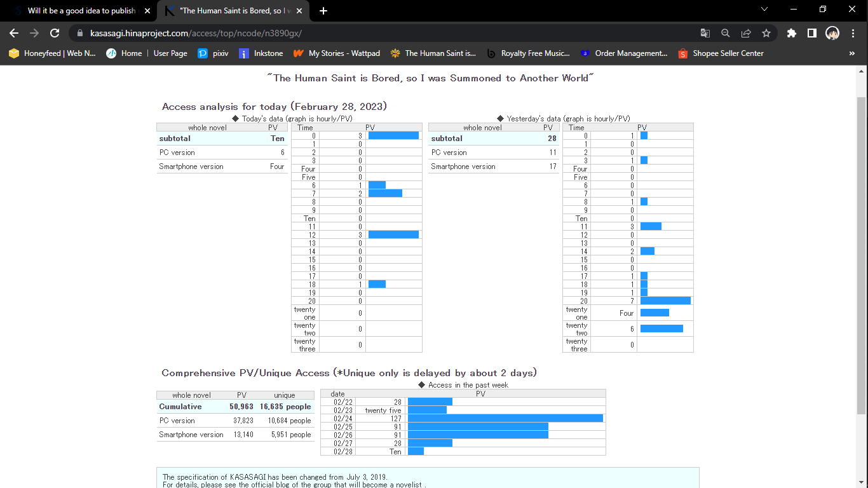Open the Chrome three-dot menu
Image resolution: width=868 pixels, height=488 pixels.
(853, 33)
